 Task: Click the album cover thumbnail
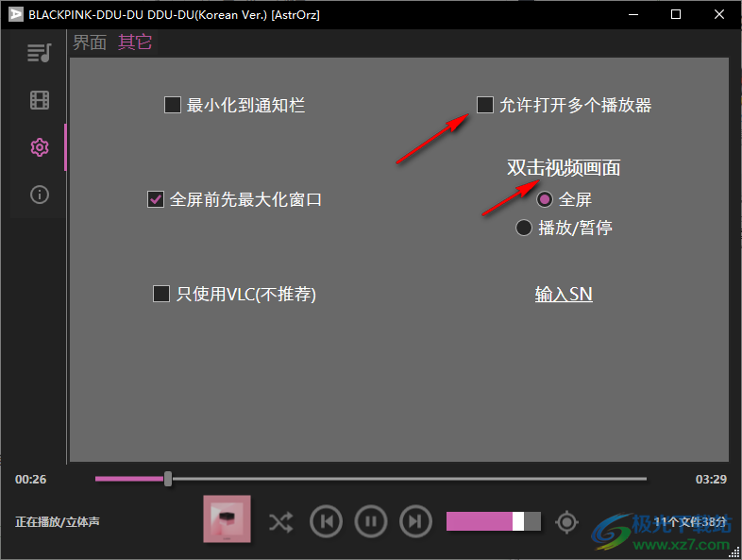pyautogui.click(x=228, y=518)
